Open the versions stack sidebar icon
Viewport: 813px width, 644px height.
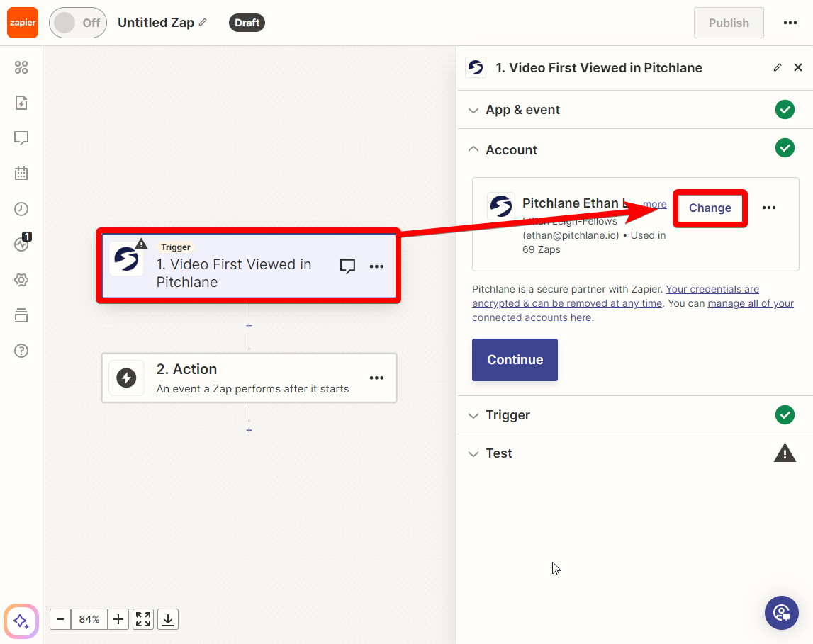click(x=21, y=315)
